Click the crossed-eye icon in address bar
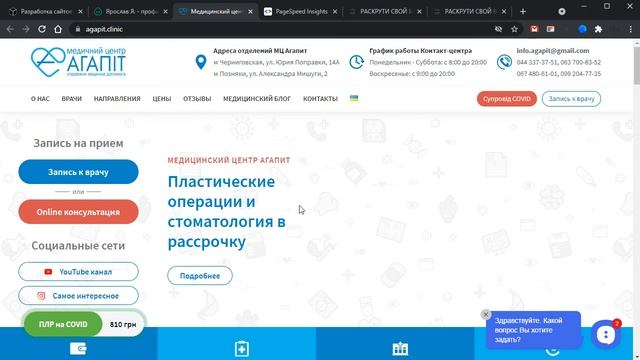Image resolution: width=640 pixels, height=360 pixels. tap(498, 29)
